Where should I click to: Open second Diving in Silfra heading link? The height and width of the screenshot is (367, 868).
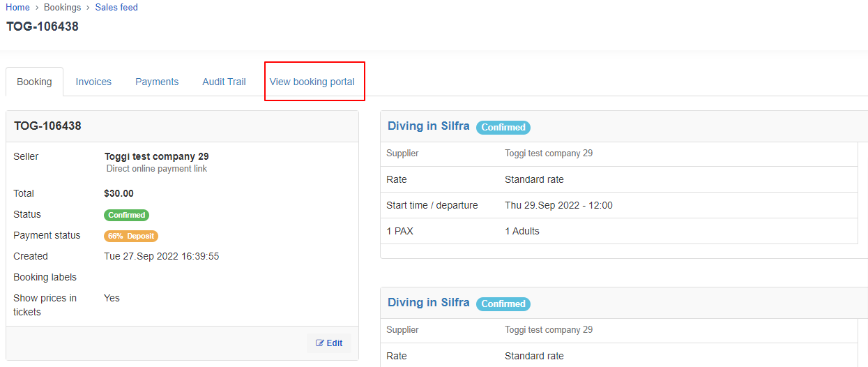(x=429, y=303)
